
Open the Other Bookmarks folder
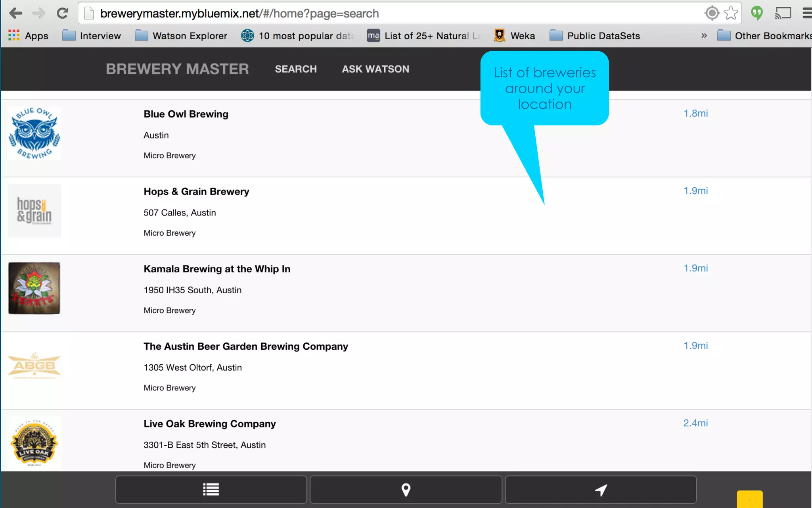point(764,36)
